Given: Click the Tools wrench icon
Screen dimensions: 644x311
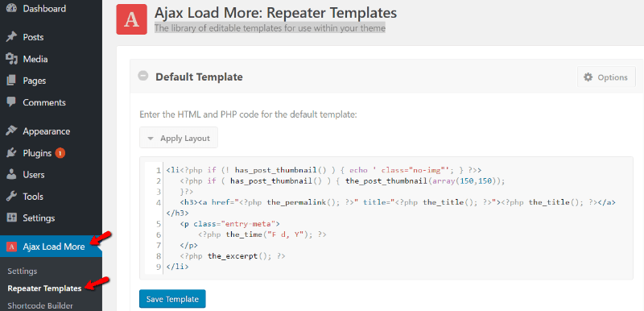Looking at the screenshot, I should [11, 197].
